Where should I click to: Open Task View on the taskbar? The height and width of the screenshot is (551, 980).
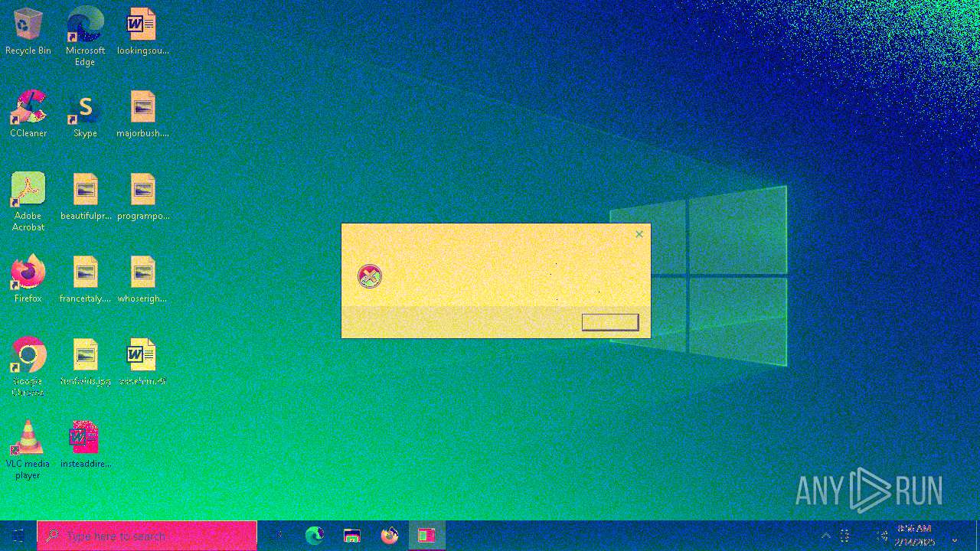(x=276, y=536)
